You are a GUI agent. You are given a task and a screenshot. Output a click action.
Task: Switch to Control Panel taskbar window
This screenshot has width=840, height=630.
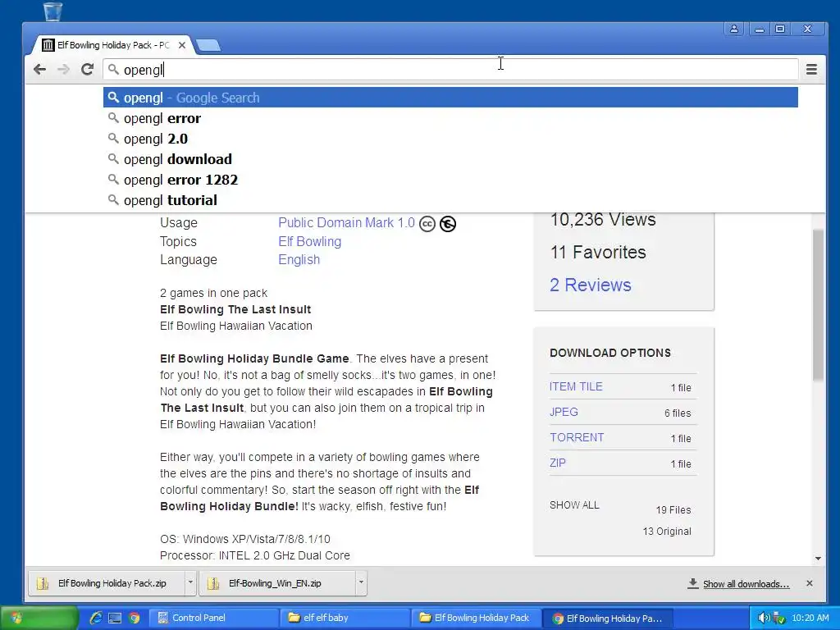point(213,618)
